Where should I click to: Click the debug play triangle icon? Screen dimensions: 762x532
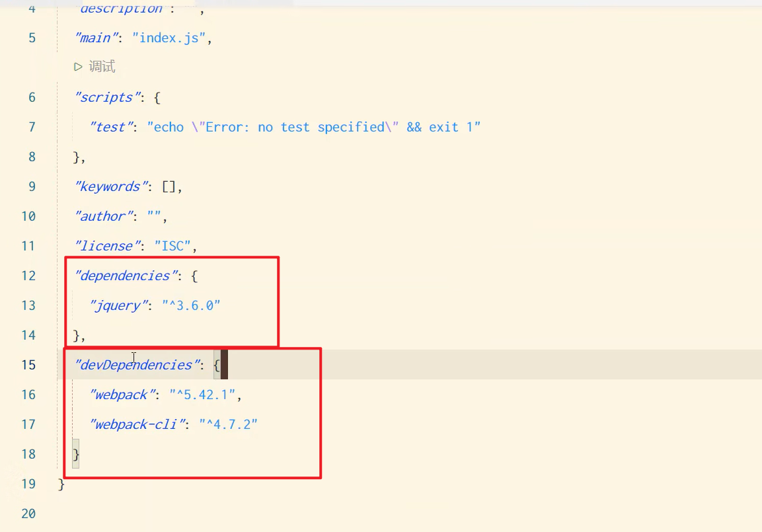(x=78, y=67)
